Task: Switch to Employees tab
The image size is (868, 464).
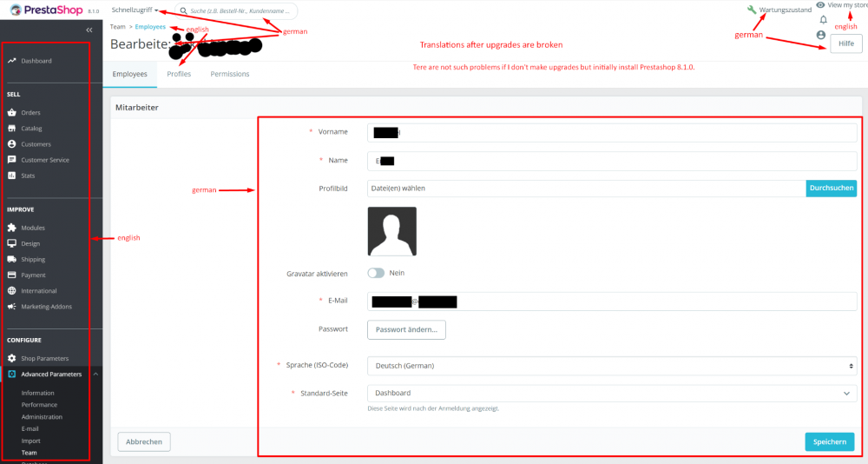Action: tap(129, 74)
